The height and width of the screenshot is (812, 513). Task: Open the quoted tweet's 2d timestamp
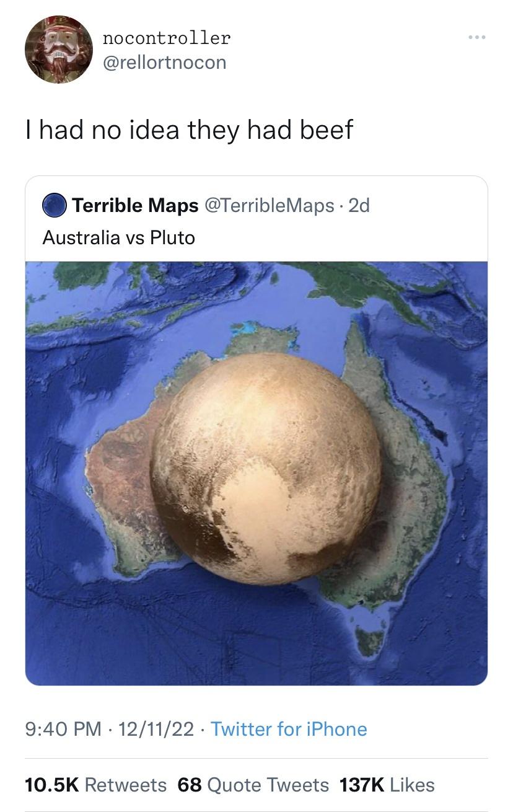click(x=359, y=205)
